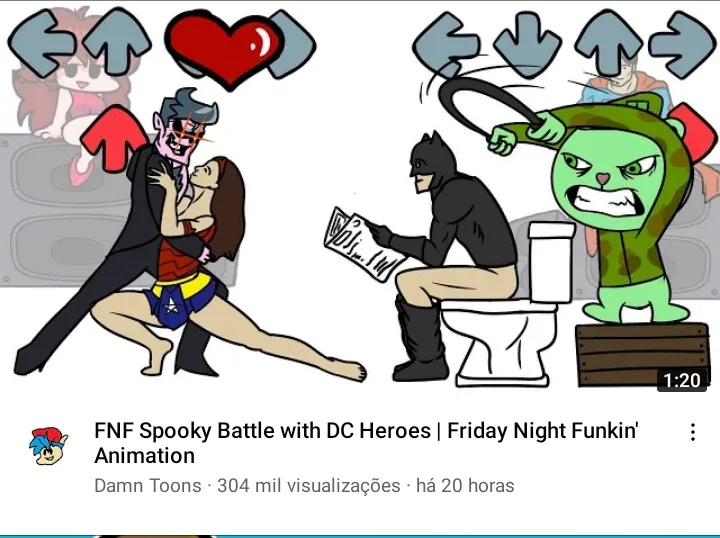This screenshot has width=720, height=538.
Task: Click the gray down arrow above Batman
Action: coord(527,44)
